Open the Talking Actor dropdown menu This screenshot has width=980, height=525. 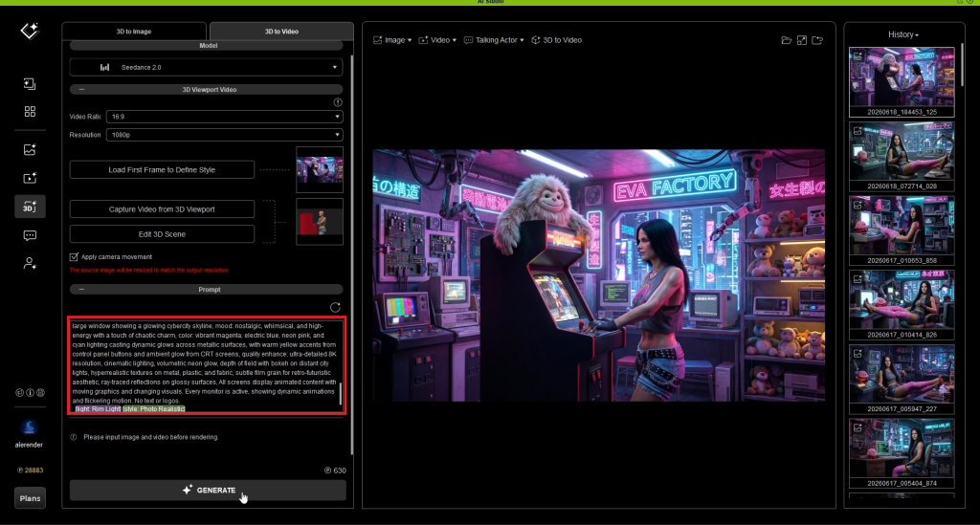tap(494, 40)
